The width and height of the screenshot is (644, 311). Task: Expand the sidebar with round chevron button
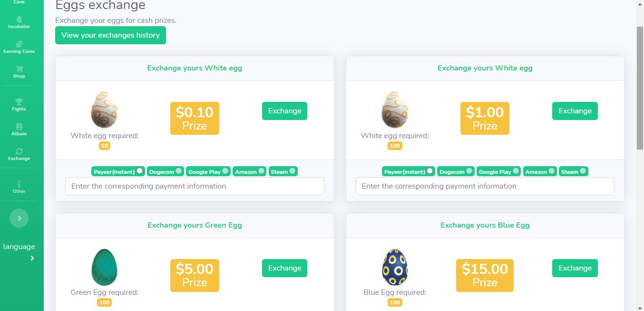coord(19,218)
